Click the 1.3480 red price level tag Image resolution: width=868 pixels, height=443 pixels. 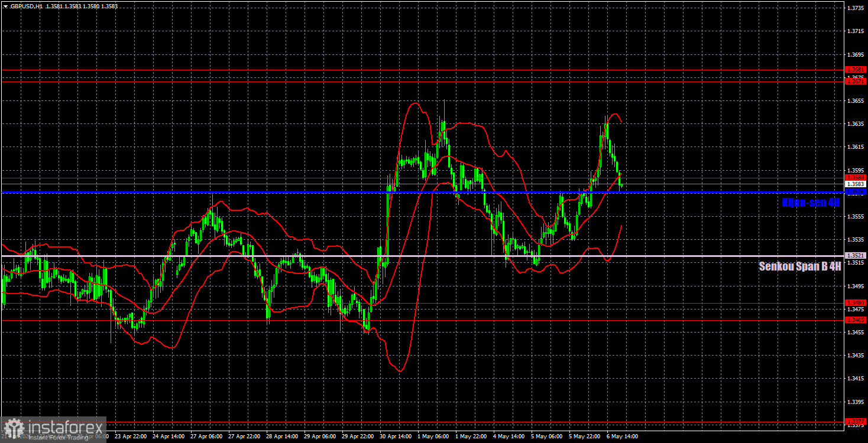click(x=856, y=303)
